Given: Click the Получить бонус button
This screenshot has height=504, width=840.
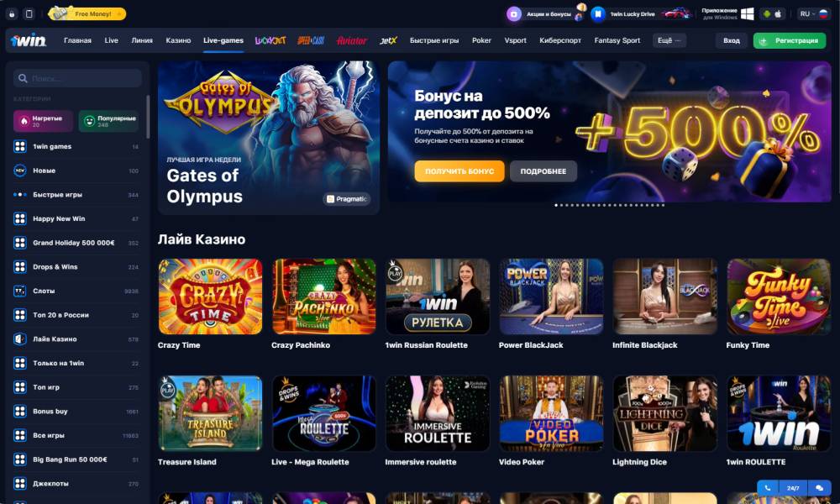Looking at the screenshot, I should pyautogui.click(x=459, y=171).
